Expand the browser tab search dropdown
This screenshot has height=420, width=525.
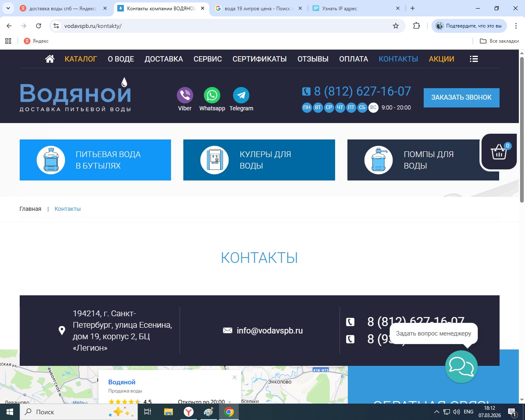pos(8,8)
